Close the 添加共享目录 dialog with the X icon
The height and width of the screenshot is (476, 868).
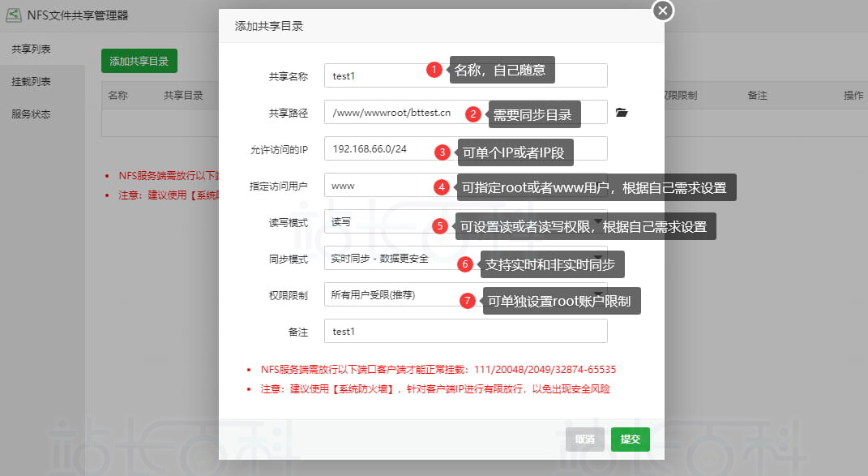point(663,11)
